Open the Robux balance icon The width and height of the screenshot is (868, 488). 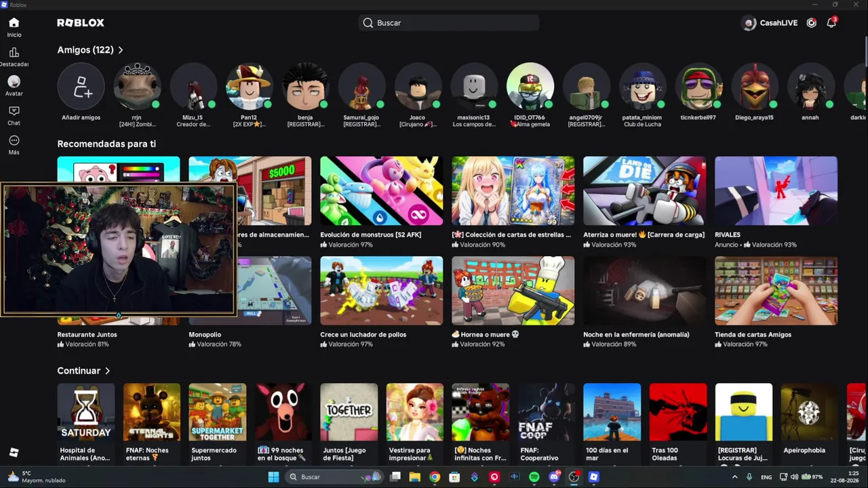[x=811, y=23]
